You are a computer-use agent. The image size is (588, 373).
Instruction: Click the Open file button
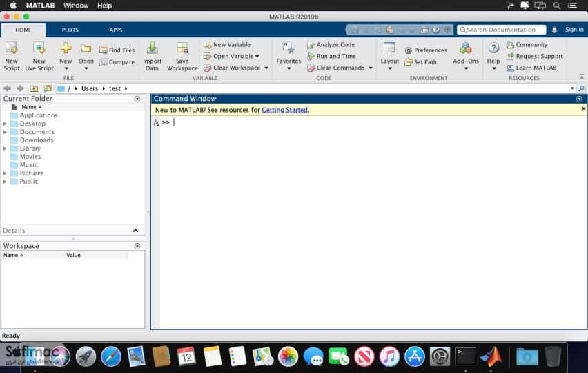coord(86,56)
